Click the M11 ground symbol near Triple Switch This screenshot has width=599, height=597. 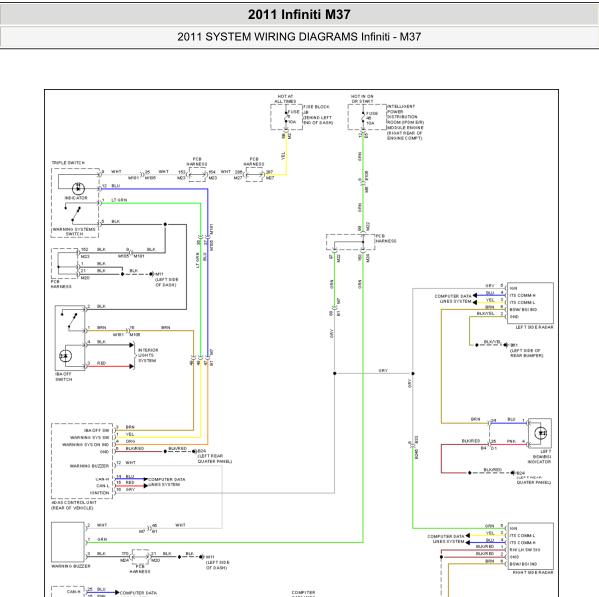click(x=152, y=274)
